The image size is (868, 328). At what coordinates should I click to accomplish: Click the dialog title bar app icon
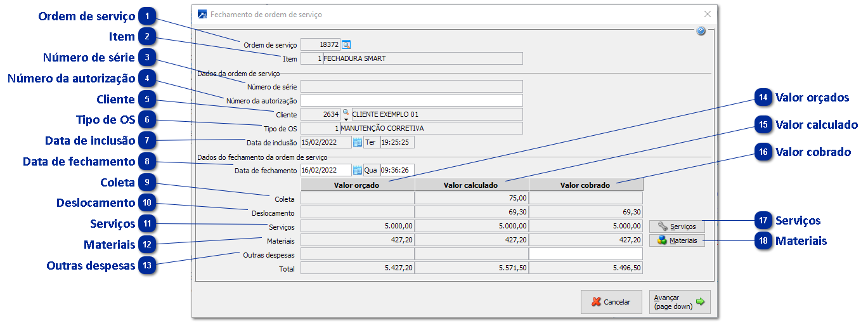point(202,14)
